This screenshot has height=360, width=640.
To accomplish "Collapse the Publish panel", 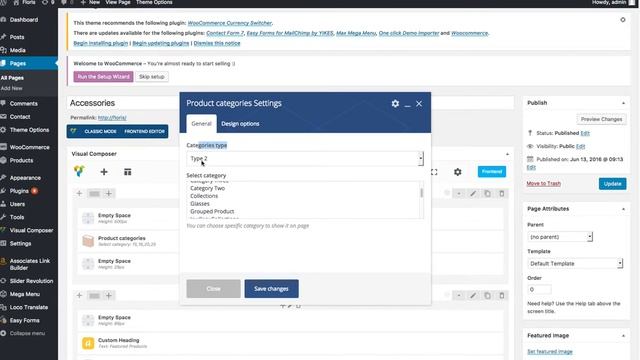I will tap(623, 103).
